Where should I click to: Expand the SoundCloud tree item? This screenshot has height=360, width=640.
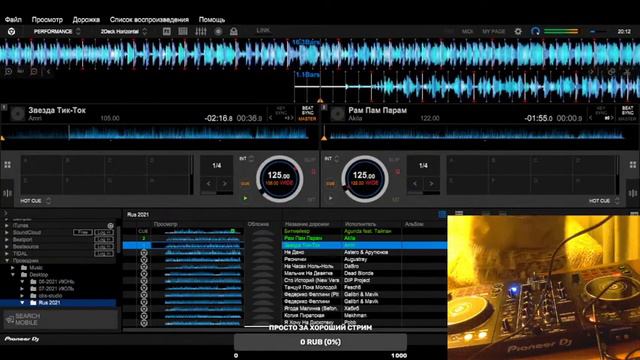point(7,233)
